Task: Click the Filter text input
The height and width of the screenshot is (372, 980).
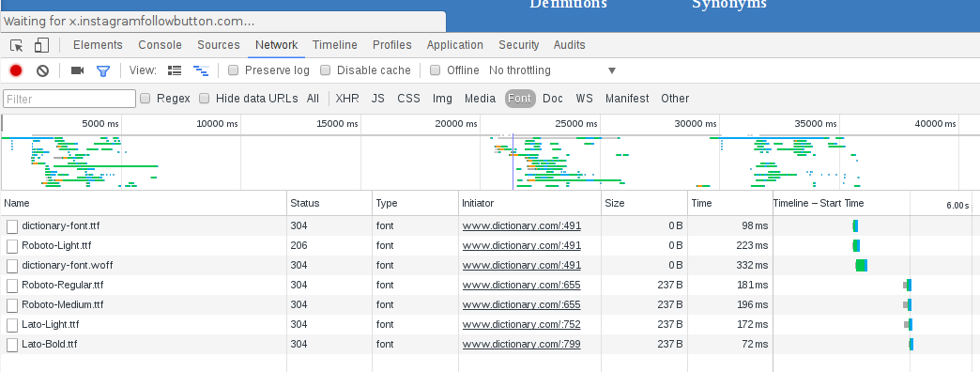Action: [x=69, y=99]
